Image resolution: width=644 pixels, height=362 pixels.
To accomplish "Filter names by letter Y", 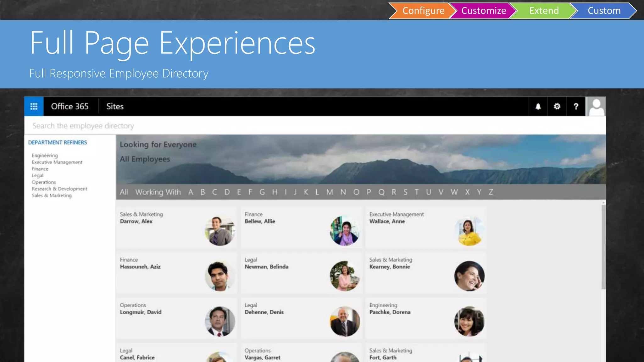I will coord(479,192).
